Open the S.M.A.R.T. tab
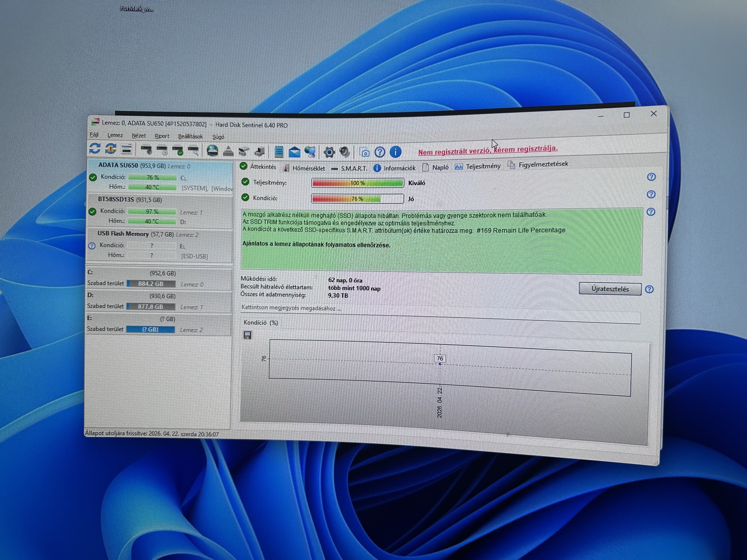Viewport: 747px width, 560px height. point(349,168)
